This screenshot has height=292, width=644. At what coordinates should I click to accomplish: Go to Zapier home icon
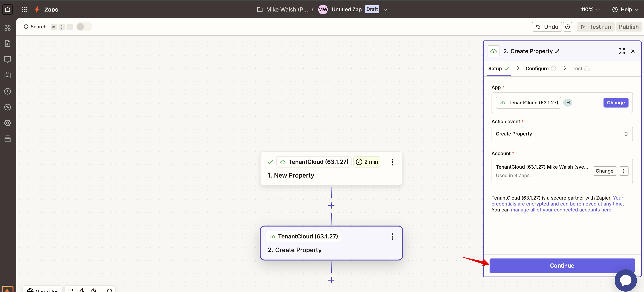tap(8, 10)
